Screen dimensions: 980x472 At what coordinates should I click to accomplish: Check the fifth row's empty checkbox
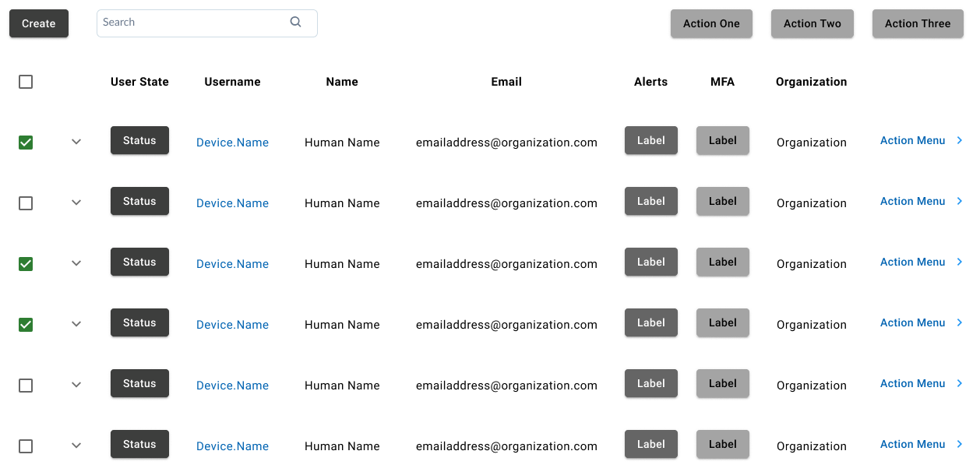point(26,386)
